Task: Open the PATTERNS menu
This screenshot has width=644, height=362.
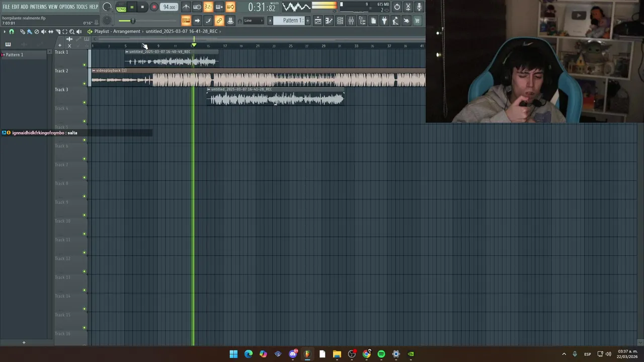Action: [x=38, y=7]
